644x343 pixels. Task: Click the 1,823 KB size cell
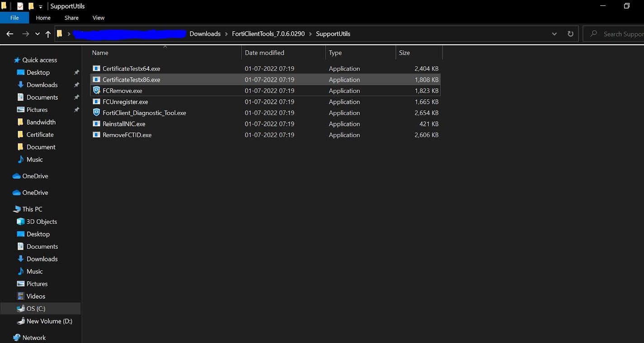(426, 91)
